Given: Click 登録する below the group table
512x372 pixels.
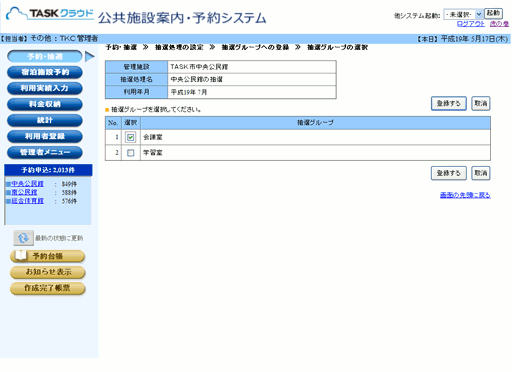Looking at the screenshot, I should coord(449,173).
